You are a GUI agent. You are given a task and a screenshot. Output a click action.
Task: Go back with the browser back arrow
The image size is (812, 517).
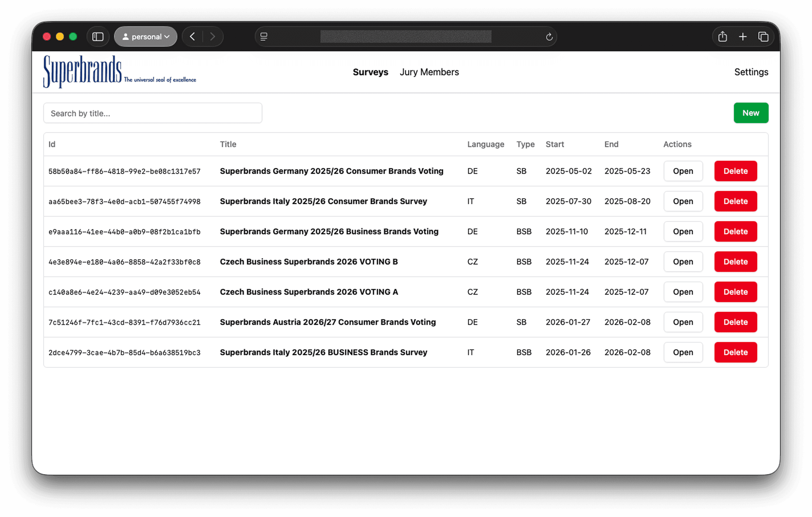(192, 36)
